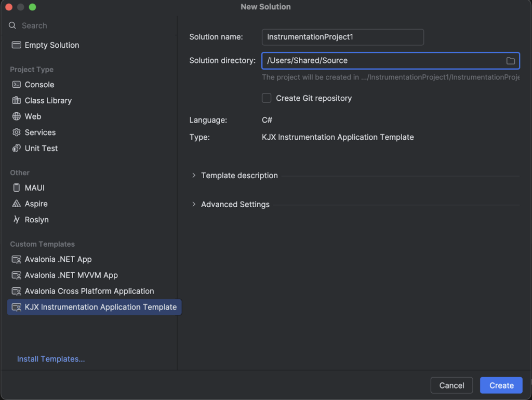Select the Class Library icon

click(16, 101)
